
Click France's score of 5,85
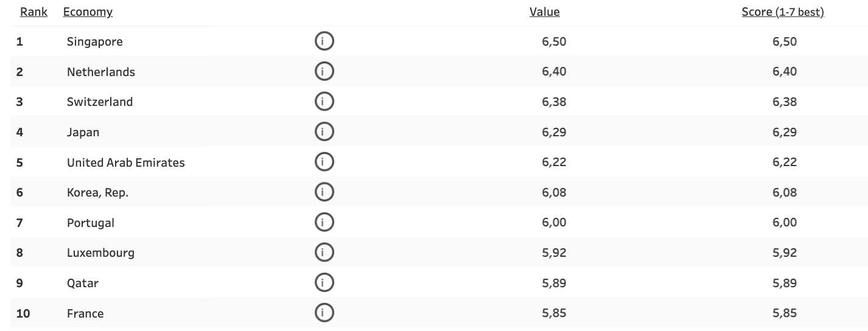[x=785, y=313]
